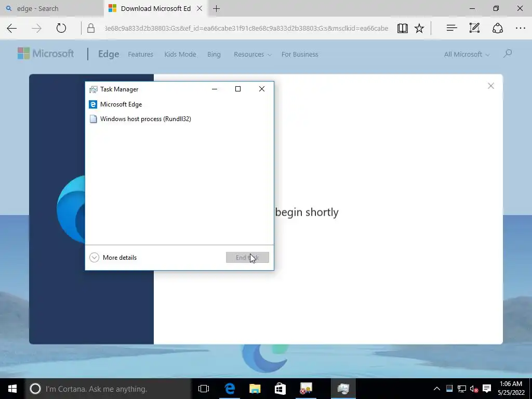Open the Edge product link
532x399 pixels.
[x=109, y=54]
